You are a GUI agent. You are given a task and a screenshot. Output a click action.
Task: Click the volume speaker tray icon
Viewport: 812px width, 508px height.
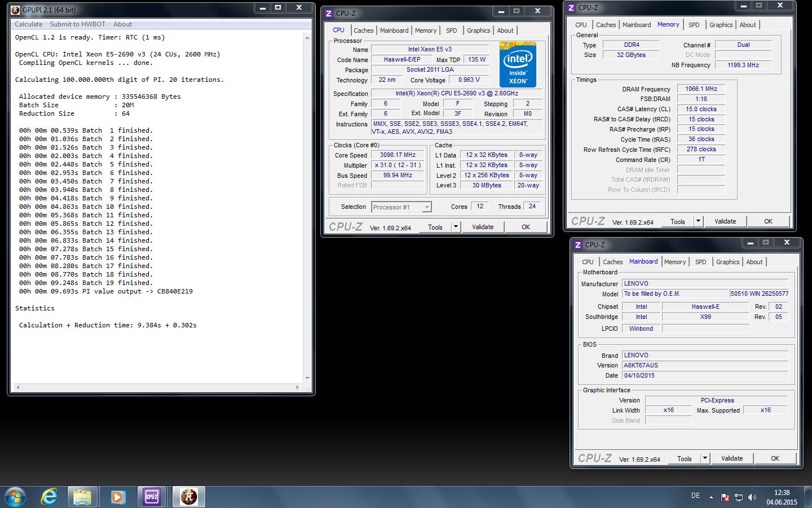752,497
